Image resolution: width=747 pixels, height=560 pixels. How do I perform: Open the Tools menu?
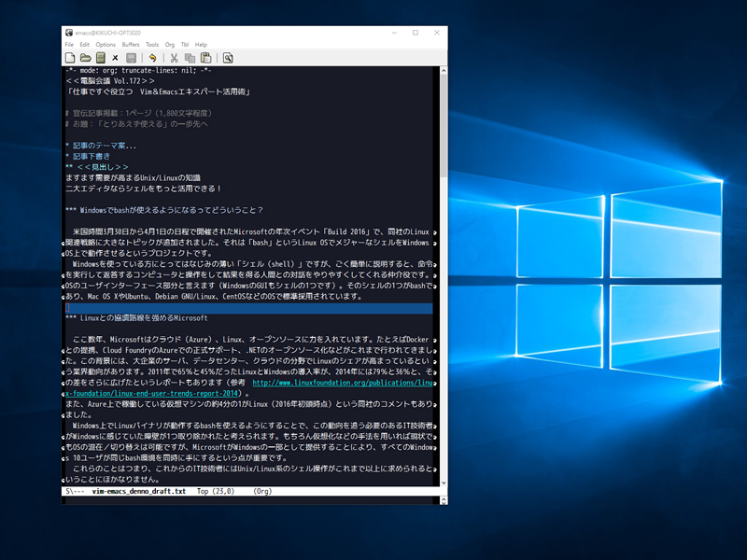point(152,45)
